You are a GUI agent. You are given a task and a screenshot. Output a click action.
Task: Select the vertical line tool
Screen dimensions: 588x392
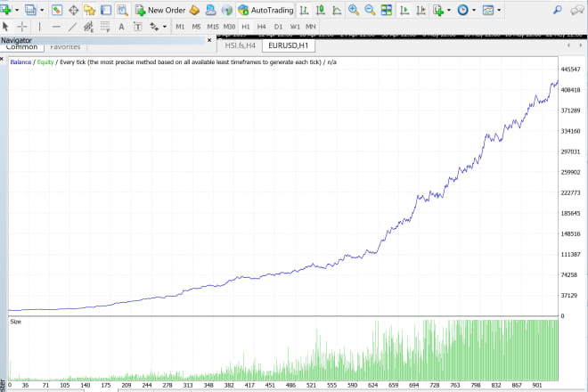[x=39, y=27]
